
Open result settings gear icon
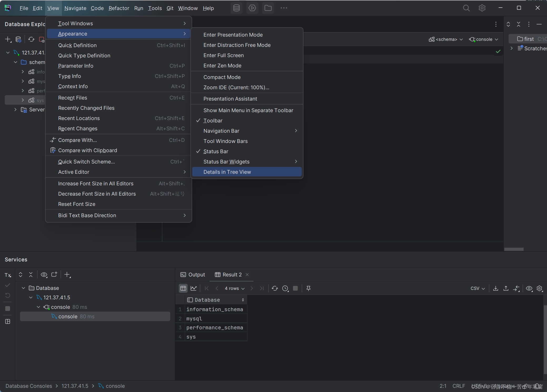point(540,288)
